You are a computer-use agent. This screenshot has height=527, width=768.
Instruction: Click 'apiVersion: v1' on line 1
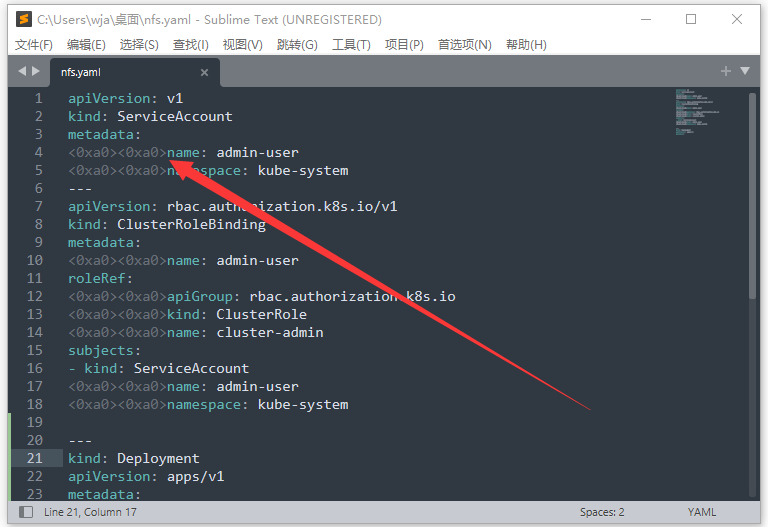125,98
